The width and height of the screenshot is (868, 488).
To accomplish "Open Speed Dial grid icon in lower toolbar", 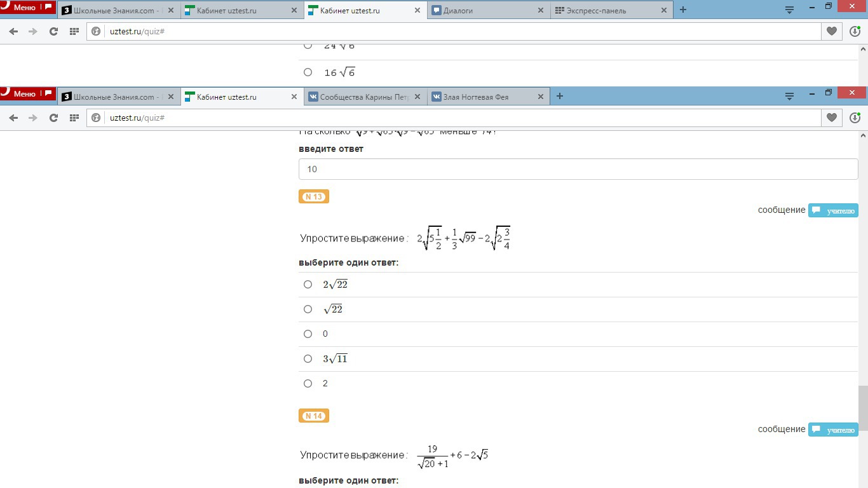I will [74, 118].
